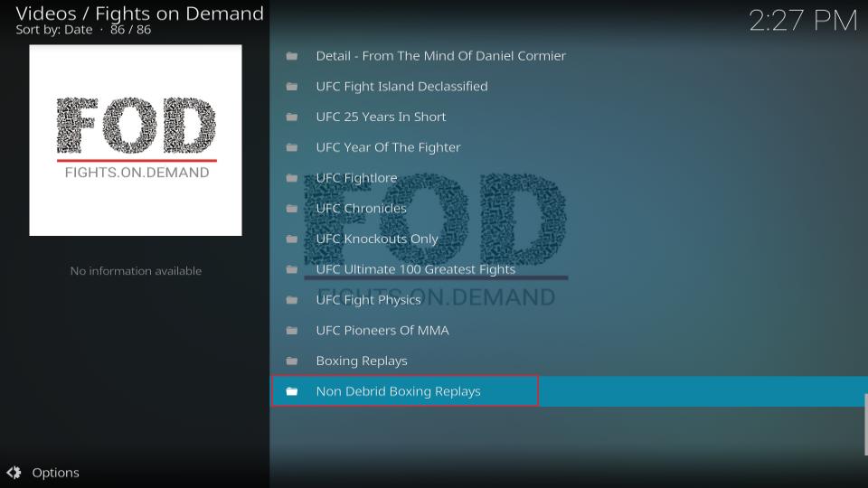Click the folder icon beside Non Debrid Boxing Replays

tap(292, 391)
